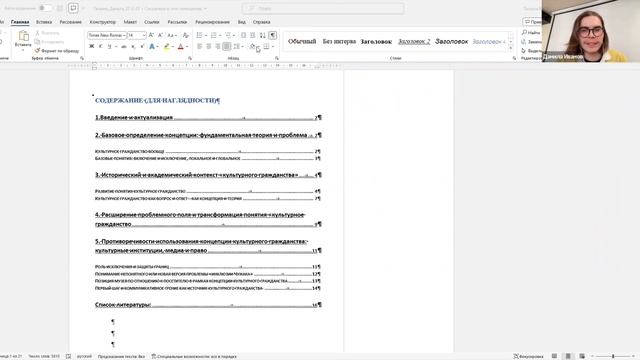Increase font size with the large A icon
The height and width of the screenshot is (360, 640).
click(x=151, y=36)
